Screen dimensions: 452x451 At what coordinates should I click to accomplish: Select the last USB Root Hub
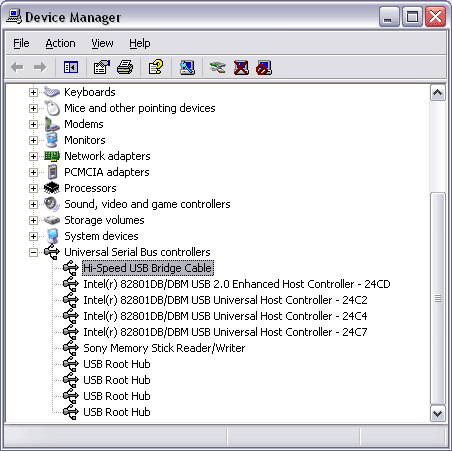pyautogui.click(x=117, y=412)
